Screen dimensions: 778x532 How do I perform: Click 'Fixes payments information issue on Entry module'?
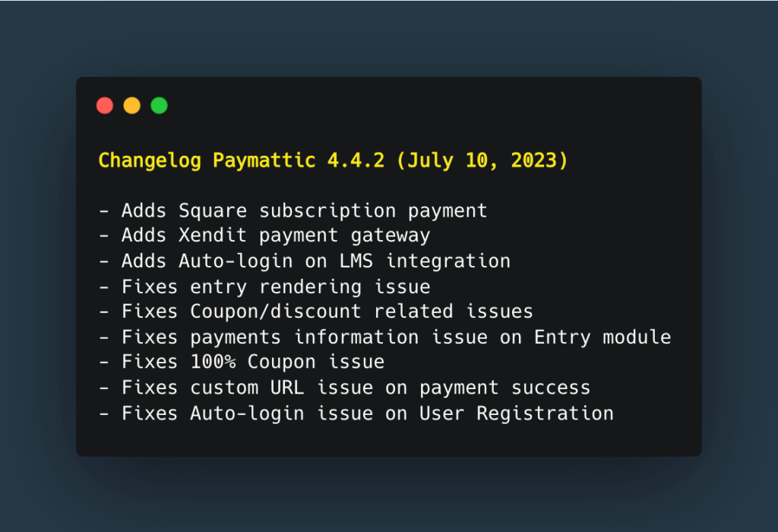[x=384, y=337]
